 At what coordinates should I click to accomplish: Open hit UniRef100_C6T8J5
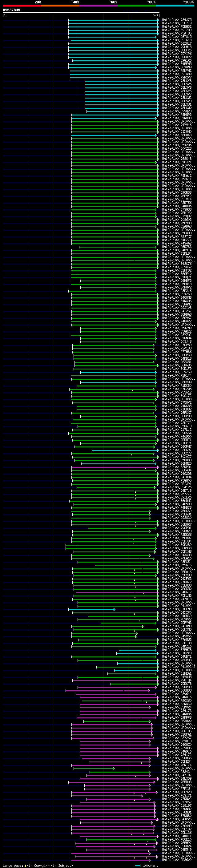tap(177, 37)
